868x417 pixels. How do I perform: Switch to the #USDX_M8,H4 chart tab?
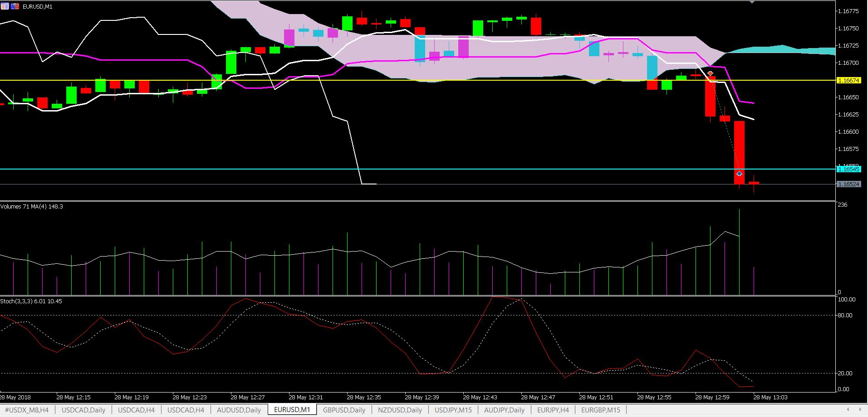coord(27,410)
